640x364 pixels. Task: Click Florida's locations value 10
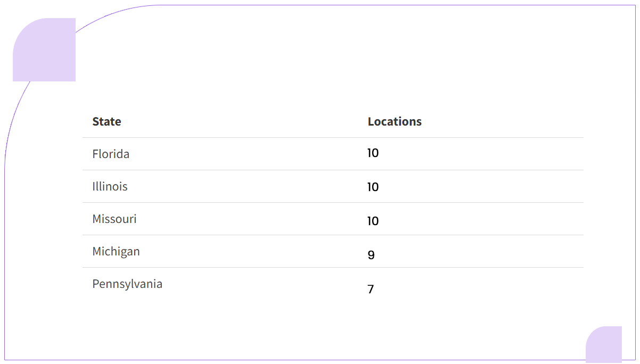click(373, 153)
